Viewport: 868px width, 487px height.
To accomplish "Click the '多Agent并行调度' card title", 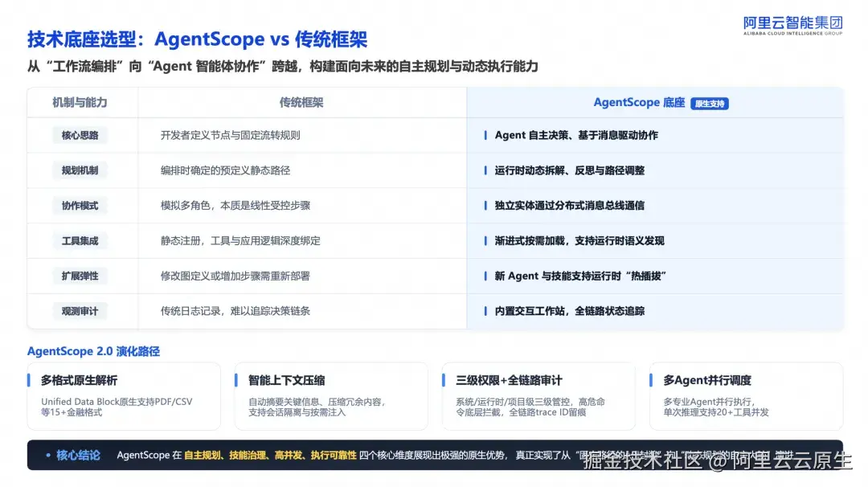I will point(707,380).
